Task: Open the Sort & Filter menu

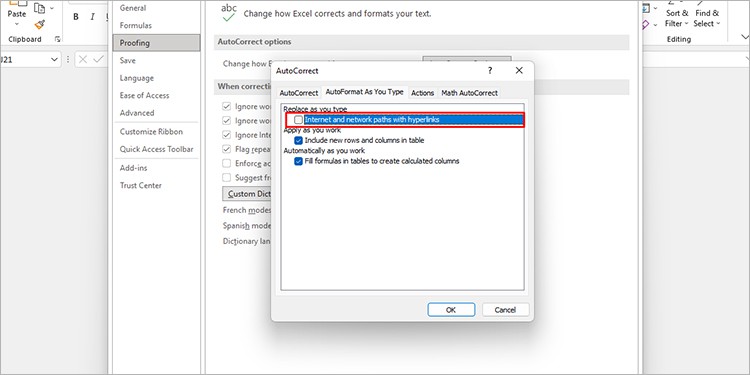Action: pyautogui.click(x=677, y=18)
